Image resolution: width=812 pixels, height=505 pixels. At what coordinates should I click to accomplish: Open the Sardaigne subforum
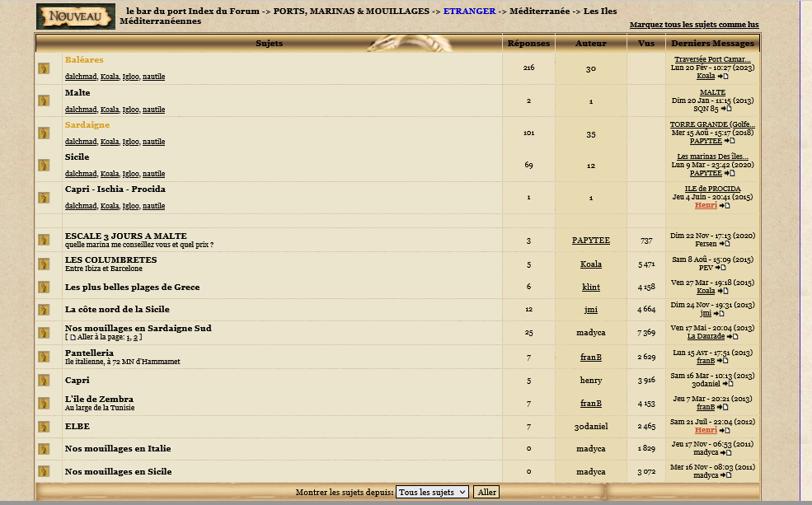[x=87, y=125]
